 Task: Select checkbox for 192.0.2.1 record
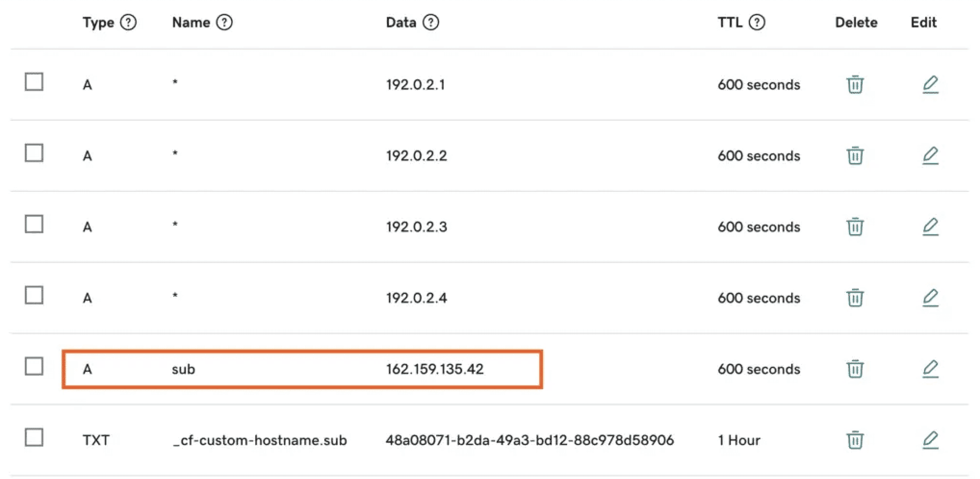(34, 82)
